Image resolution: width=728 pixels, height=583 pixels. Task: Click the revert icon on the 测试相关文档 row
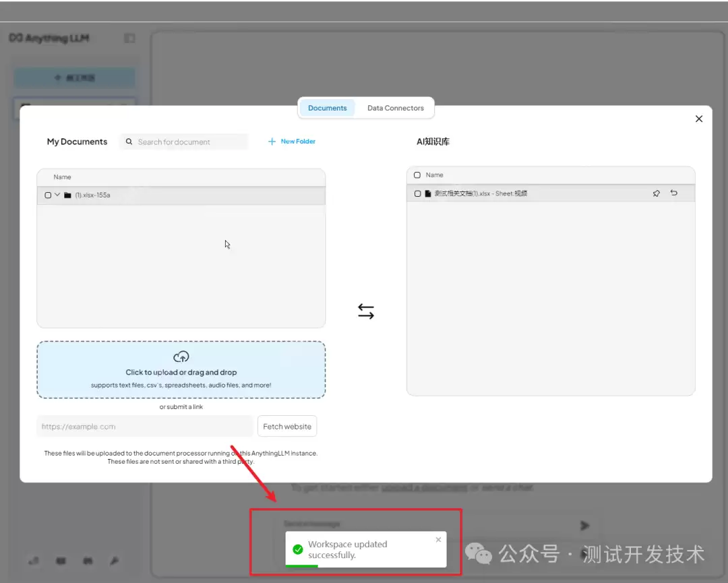coord(673,193)
